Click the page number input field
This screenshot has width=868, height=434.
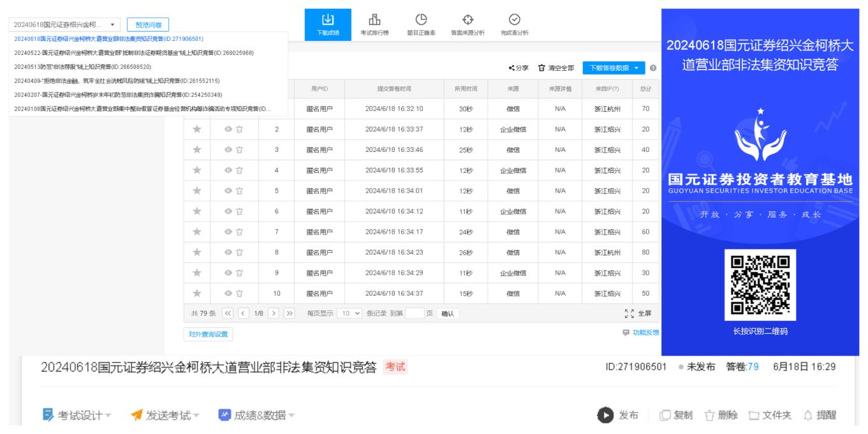tap(415, 313)
